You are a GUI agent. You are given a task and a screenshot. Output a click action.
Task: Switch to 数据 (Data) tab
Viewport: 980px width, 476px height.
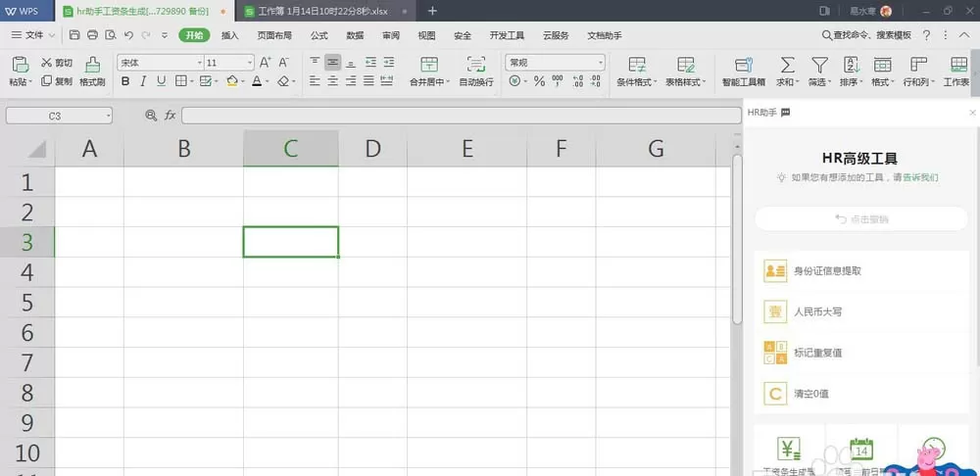click(355, 35)
